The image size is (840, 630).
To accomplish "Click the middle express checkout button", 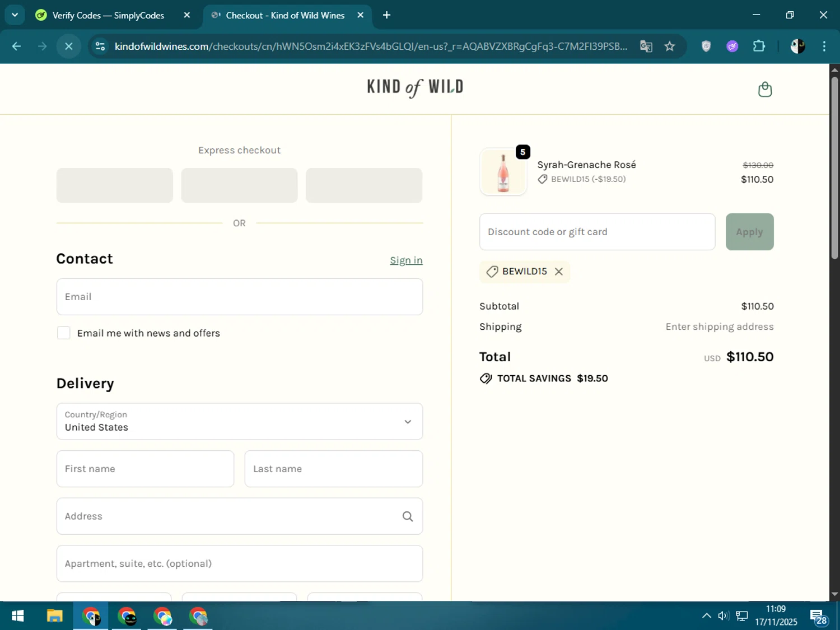I will 239,185.
